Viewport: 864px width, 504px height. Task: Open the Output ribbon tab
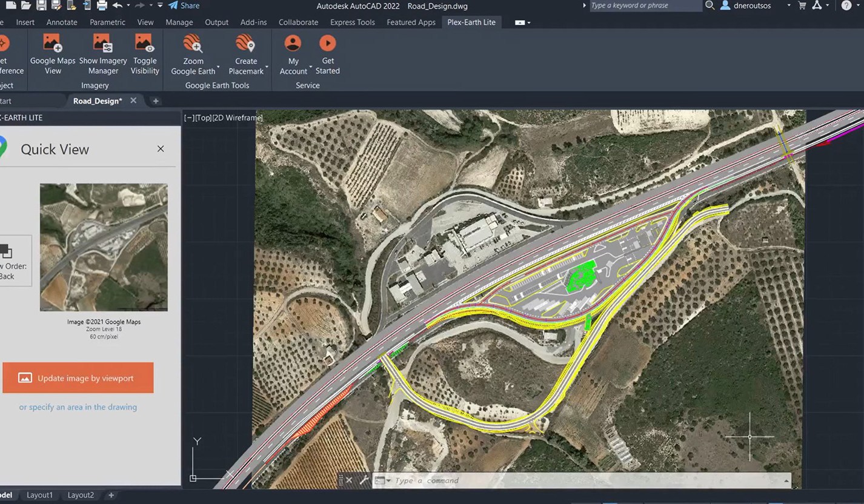tap(217, 22)
